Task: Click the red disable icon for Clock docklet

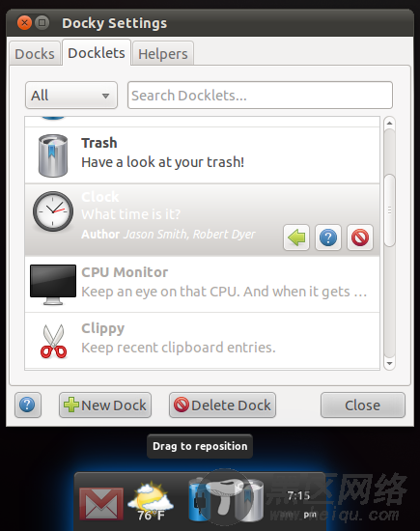Action: tap(360, 238)
